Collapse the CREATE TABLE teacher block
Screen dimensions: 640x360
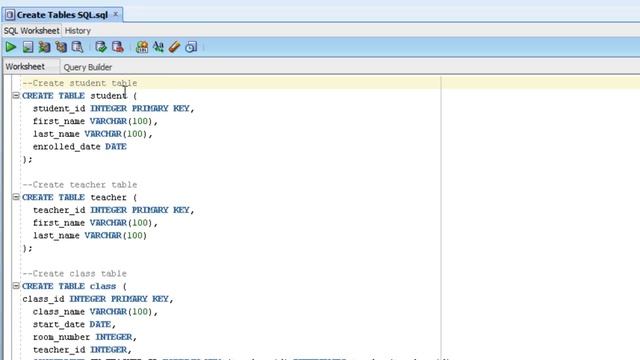16,197
